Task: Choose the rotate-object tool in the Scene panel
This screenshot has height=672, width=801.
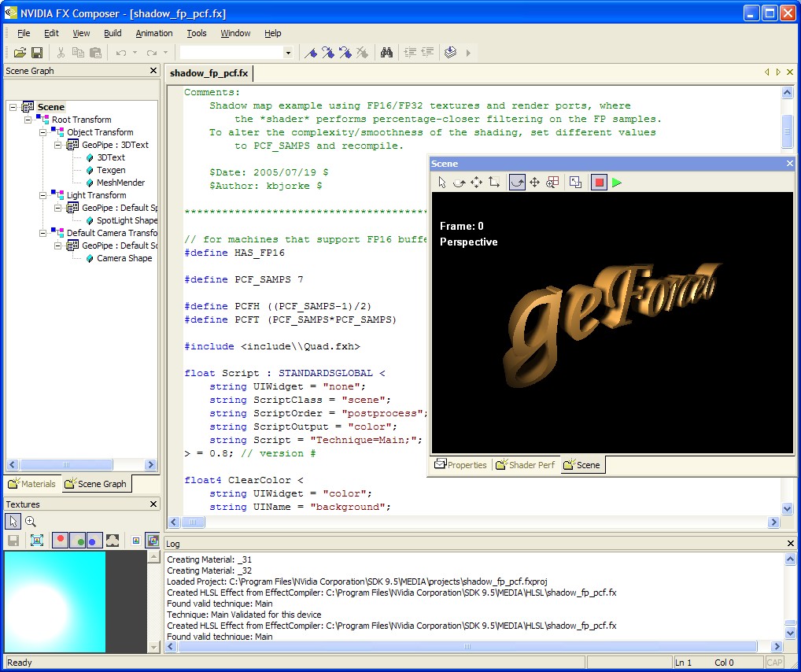Action: [460, 183]
